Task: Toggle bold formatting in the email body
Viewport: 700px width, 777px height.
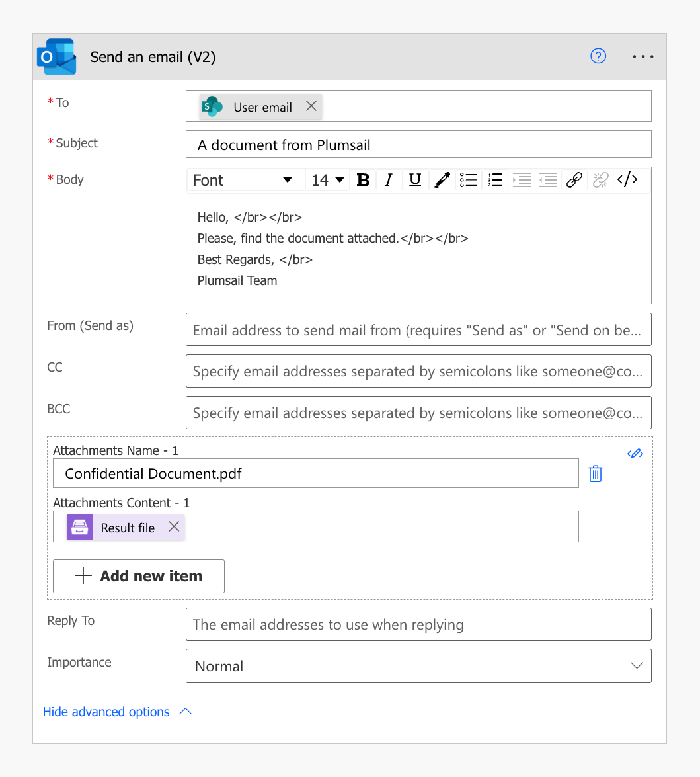Action: pyautogui.click(x=362, y=179)
